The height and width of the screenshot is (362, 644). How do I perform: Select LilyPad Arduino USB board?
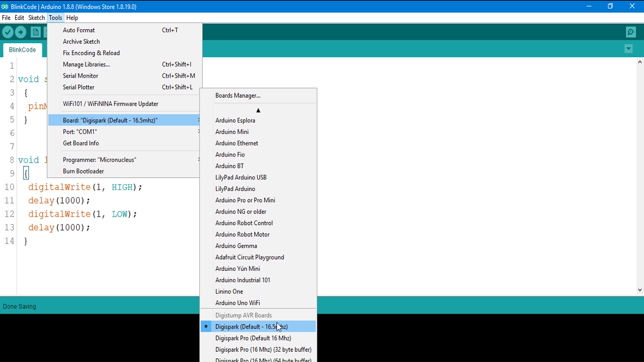(258, 177)
